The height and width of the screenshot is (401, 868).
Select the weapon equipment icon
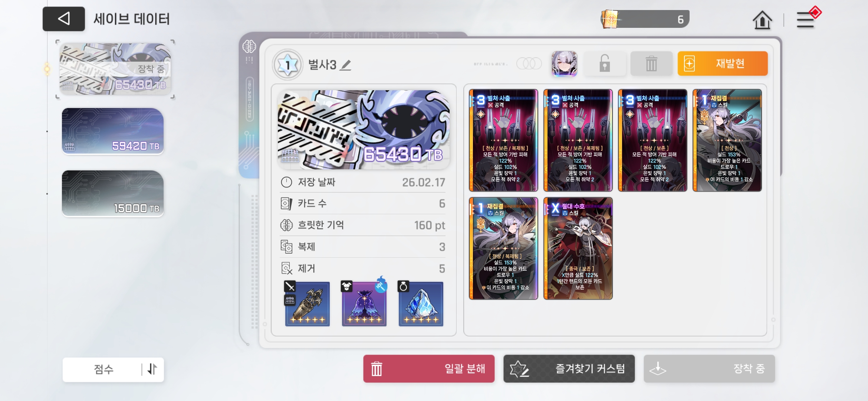[x=307, y=304]
